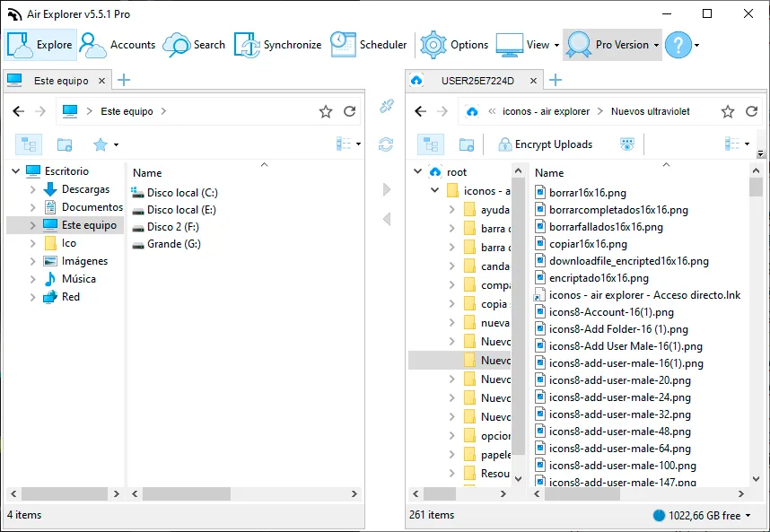This screenshot has height=532, width=770.
Task: Click the copy-to-left arrow
Action: (387, 219)
